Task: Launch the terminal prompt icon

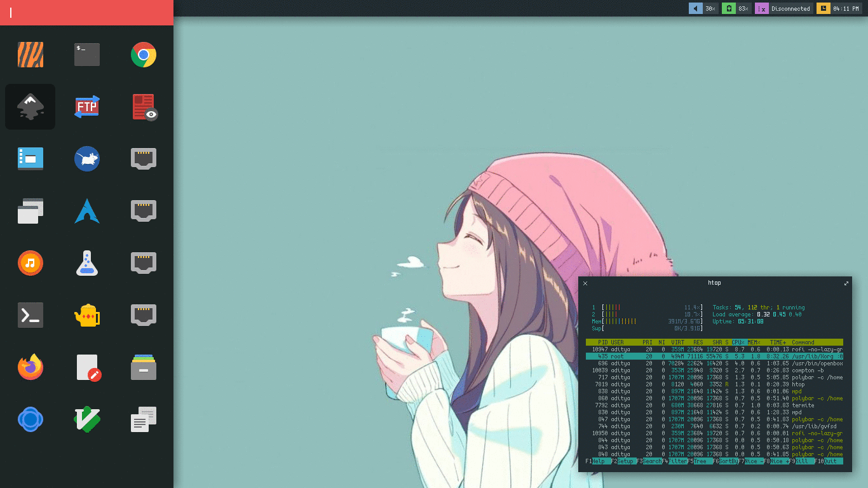Action: [x=30, y=315]
